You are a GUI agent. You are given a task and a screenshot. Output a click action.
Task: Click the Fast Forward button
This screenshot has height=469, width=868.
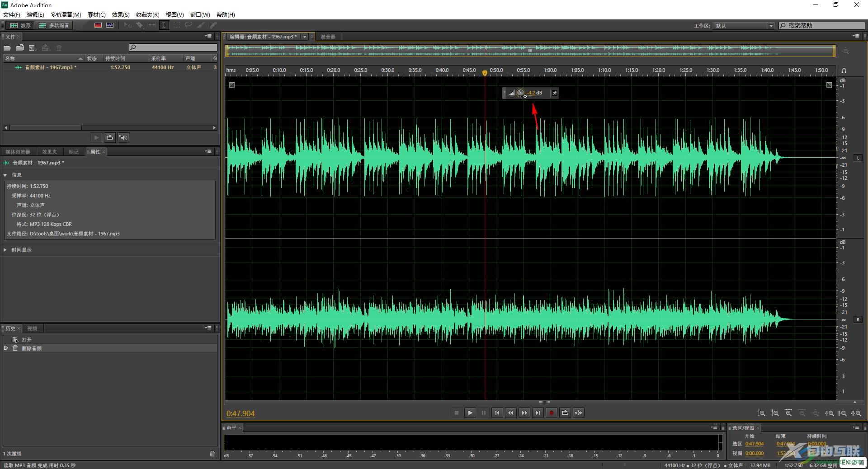[x=524, y=413]
